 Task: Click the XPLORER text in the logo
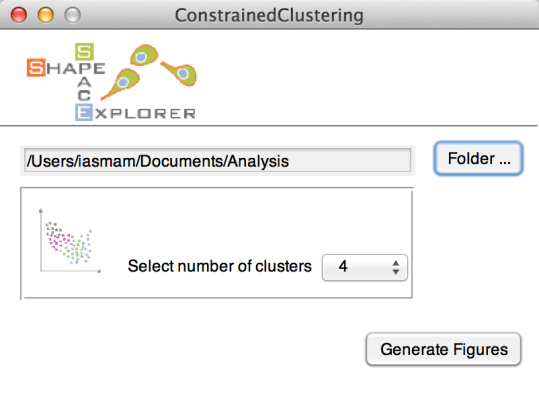click(x=145, y=113)
